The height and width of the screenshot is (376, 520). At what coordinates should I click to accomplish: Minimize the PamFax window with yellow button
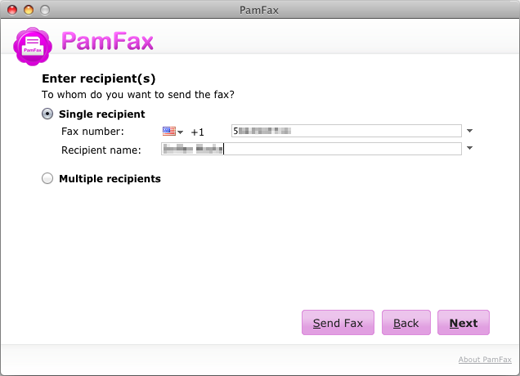tap(29, 10)
